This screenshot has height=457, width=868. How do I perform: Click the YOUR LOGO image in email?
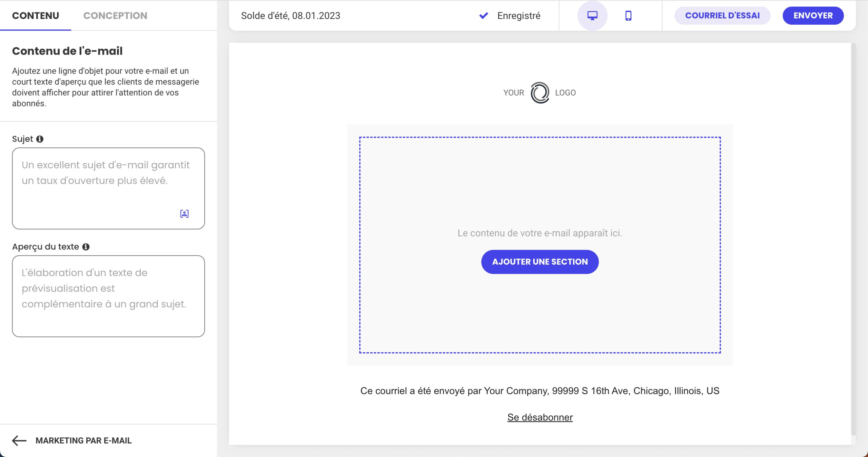click(540, 92)
